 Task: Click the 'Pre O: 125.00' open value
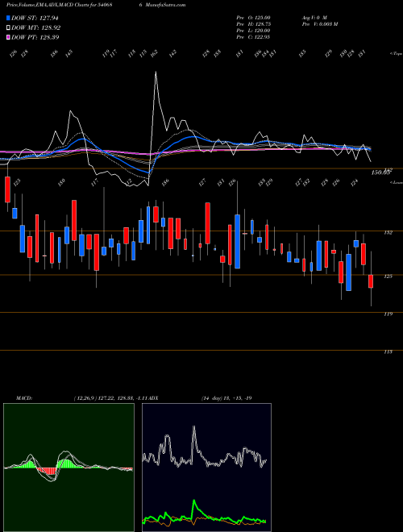point(253,18)
